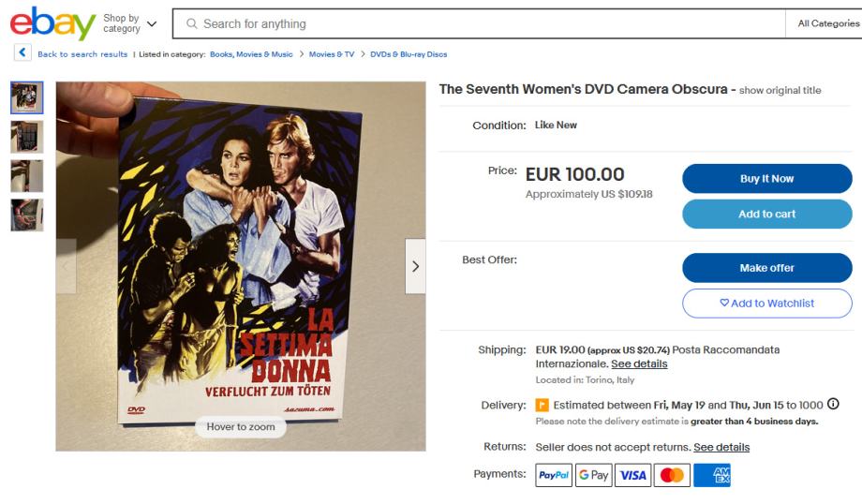This screenshot has width=862, height=504.
Task: Click the delivery info circle icon
Action: [x=832, y=405]
